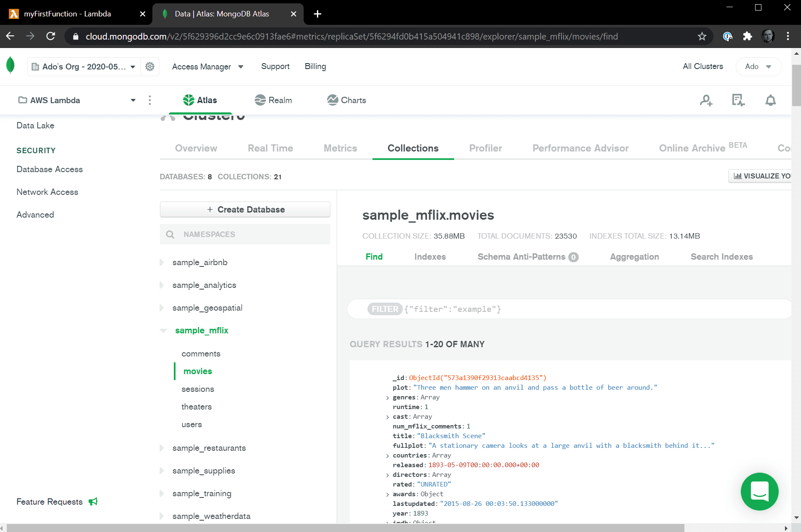
Task: Click the organization settings gear icon
Action: 150,66
